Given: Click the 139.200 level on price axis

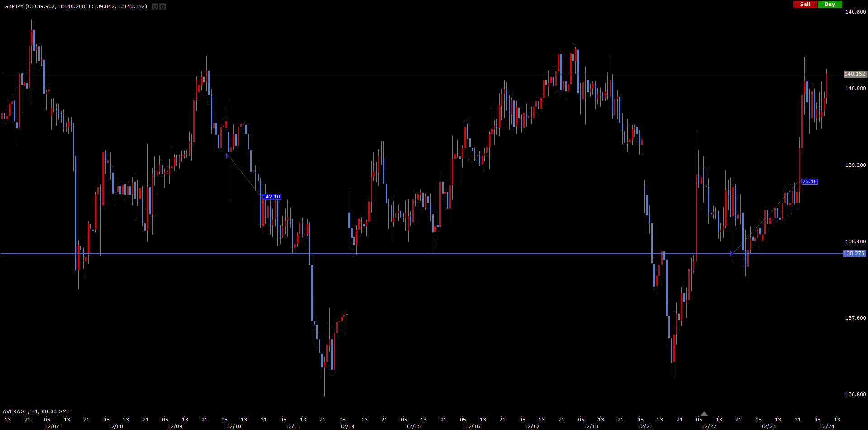Looking at the screenshot, I should coord(855,165).
